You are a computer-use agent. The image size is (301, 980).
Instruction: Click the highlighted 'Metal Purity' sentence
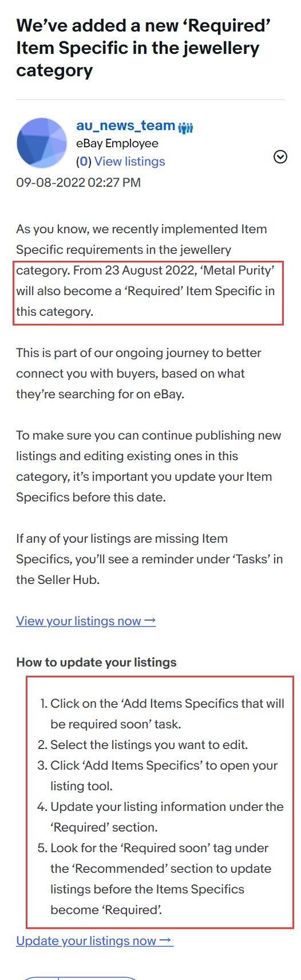146,291
